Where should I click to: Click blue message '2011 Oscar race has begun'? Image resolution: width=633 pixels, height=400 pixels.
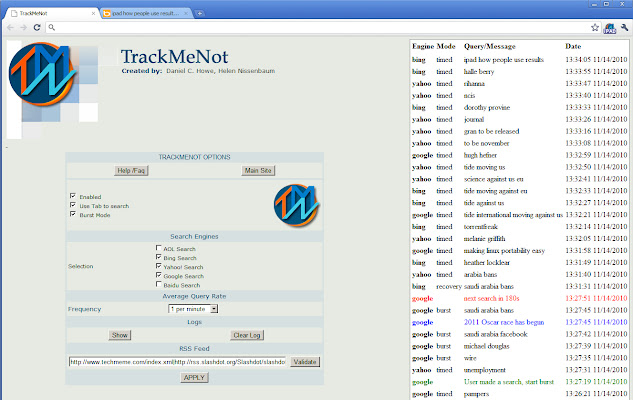click(504, 322)
